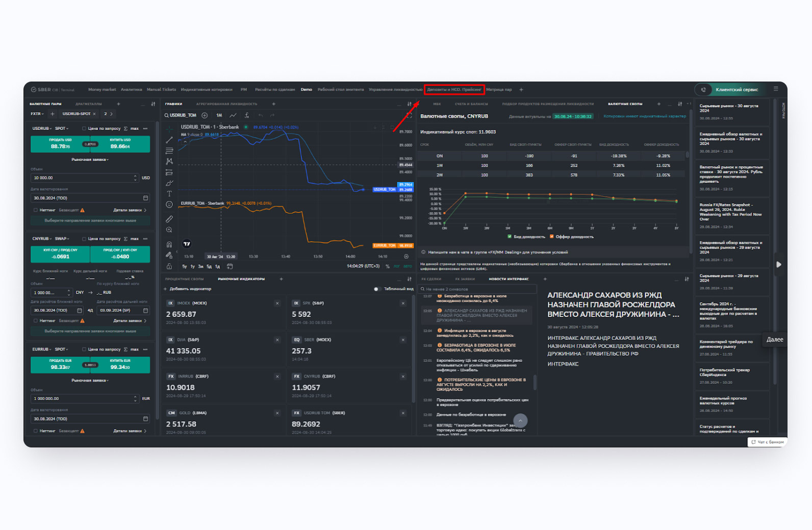Toggle Бид доходность series checkbox
The width and height of the screenshot is (812, 530).
click(x=510, y=236)
